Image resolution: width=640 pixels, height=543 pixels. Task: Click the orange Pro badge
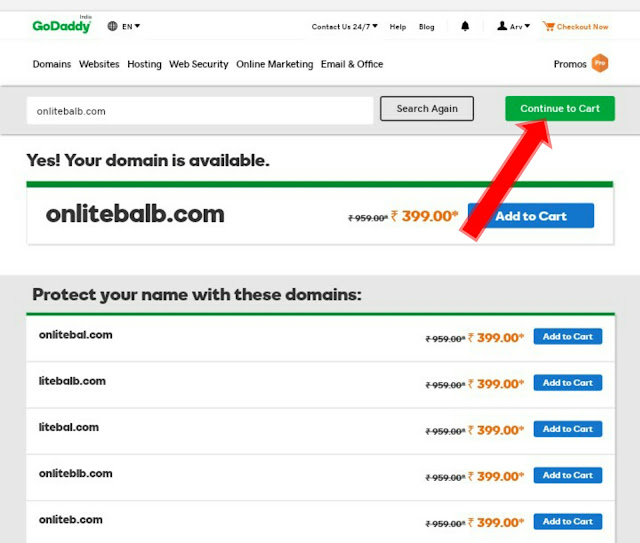pyautogui.click(x=600, y=63)
